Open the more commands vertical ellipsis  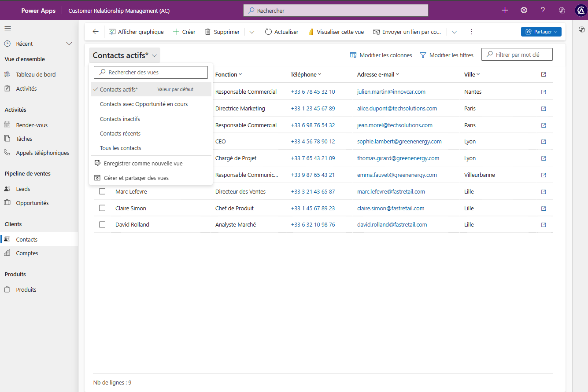pos(471,32)
